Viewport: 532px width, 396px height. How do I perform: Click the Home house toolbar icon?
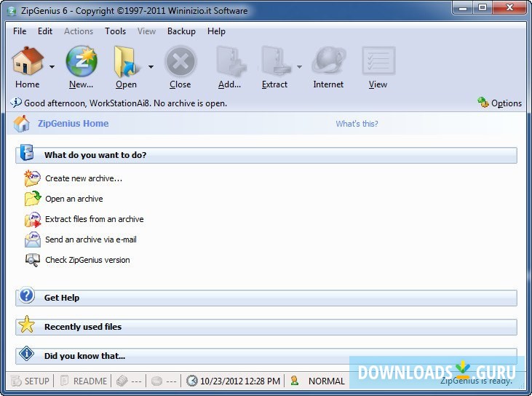28,61
